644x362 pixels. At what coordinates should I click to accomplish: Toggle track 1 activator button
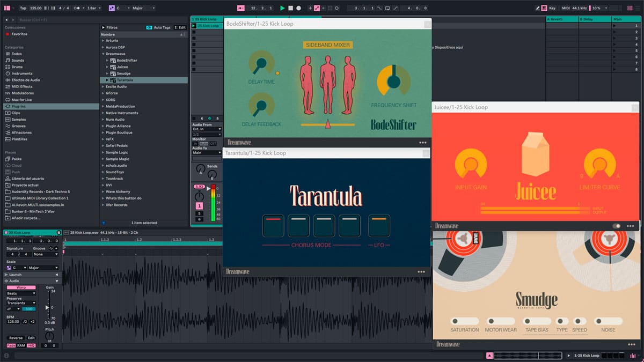[x=200, y=206]
